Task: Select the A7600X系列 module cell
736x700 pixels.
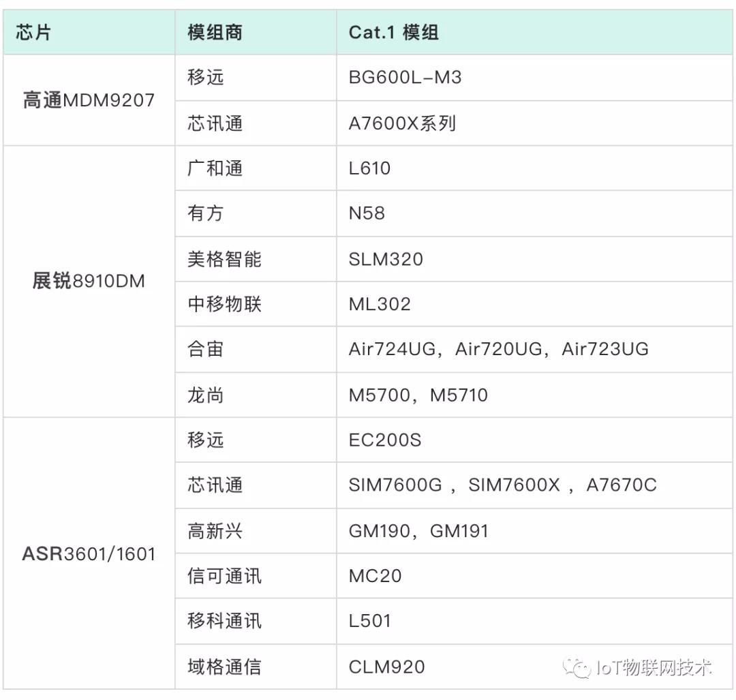Action: click(x=402, y=123)
